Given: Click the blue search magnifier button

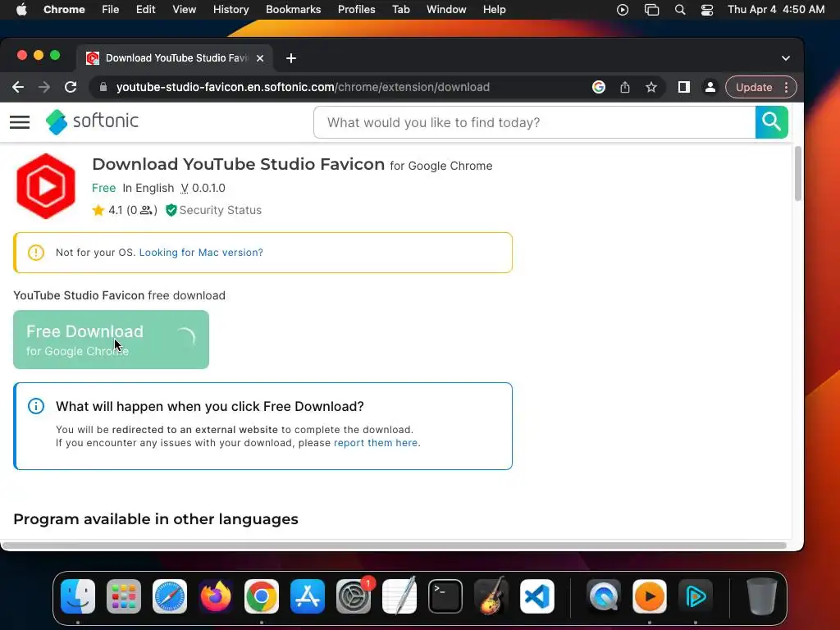Looking at the screenshot, I should (771, 122).
